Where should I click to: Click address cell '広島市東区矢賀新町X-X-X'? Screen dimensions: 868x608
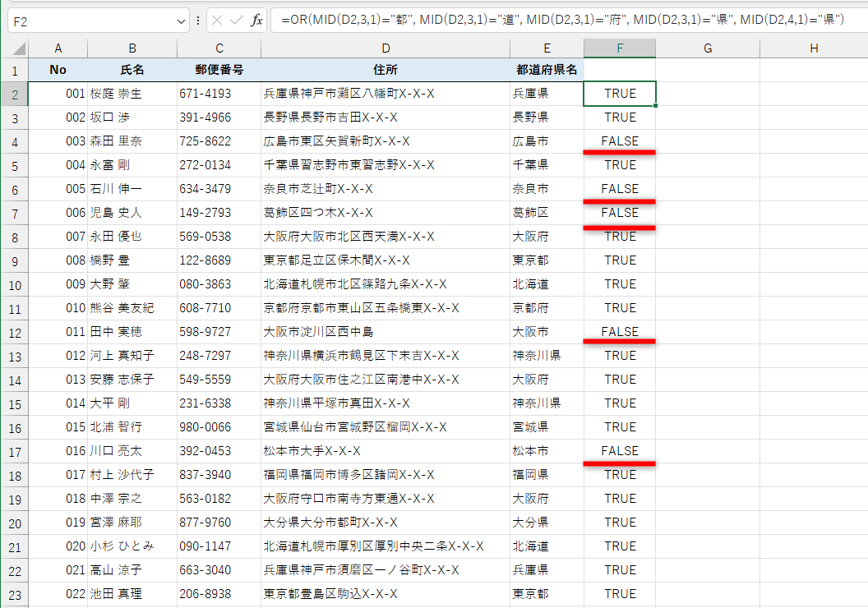coord(386,141)
